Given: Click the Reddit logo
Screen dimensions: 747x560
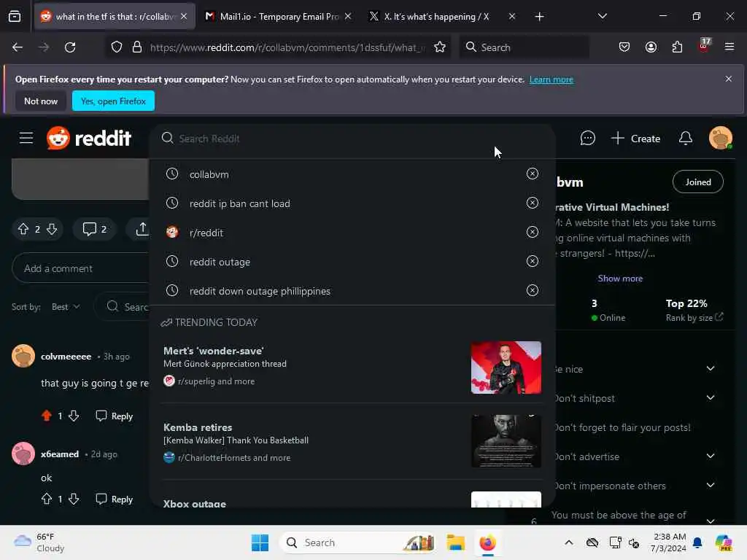Looking at the screenshot, I should coord(88,139).
